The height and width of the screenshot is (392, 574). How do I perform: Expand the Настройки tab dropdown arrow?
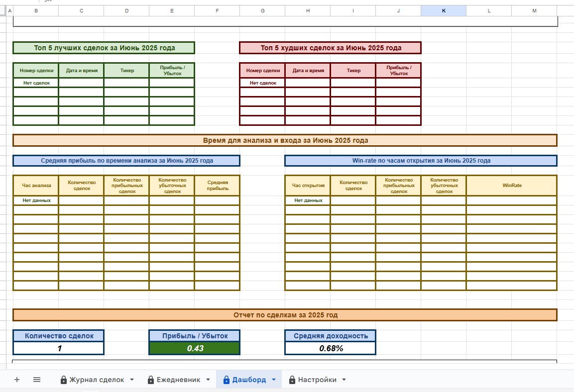tap(344, 380)
